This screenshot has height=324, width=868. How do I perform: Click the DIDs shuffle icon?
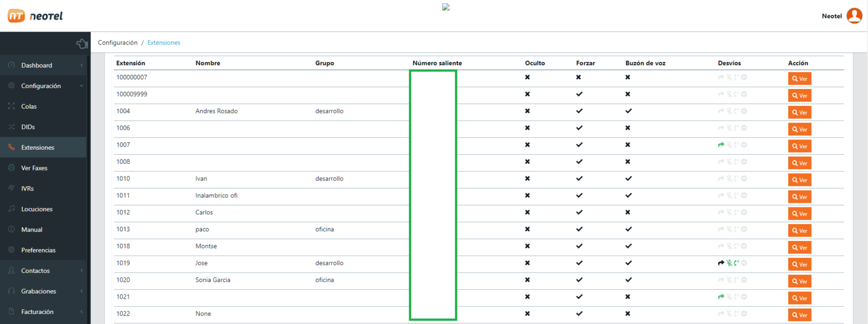[x=11, y=127]
